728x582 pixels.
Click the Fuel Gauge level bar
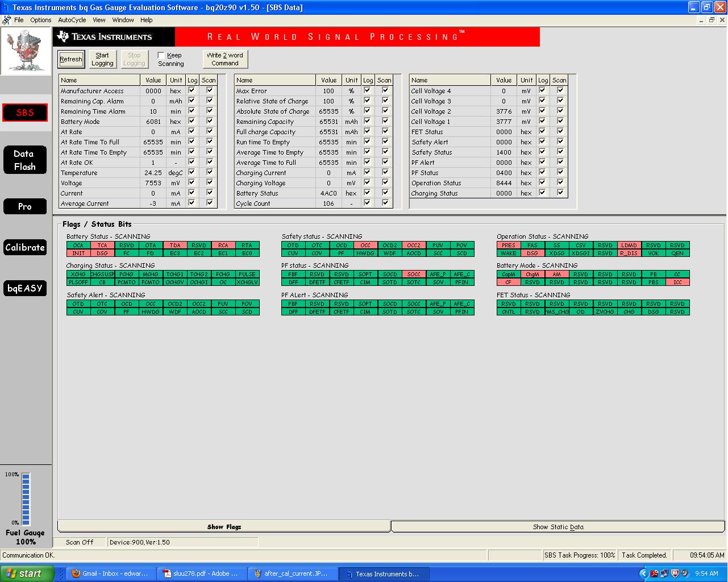click(26, 499)
